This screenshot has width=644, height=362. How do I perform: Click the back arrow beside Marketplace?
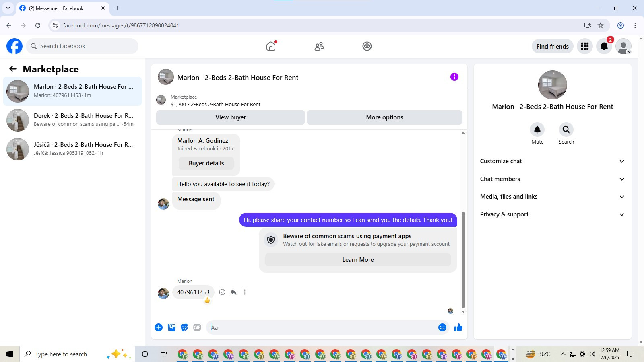[13, 69]
